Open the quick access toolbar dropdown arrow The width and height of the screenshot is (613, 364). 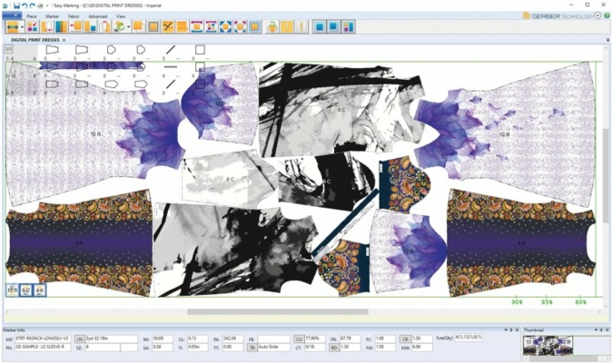click(48, 5)
